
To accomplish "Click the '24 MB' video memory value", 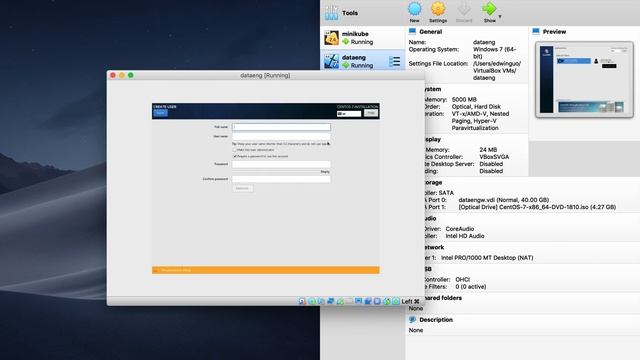I will [488, 150].
